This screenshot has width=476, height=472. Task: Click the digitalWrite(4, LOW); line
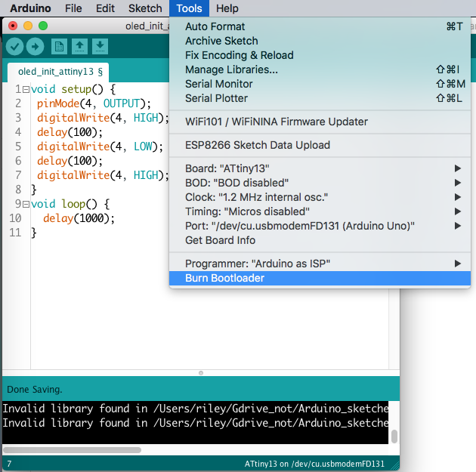point(100,147)
